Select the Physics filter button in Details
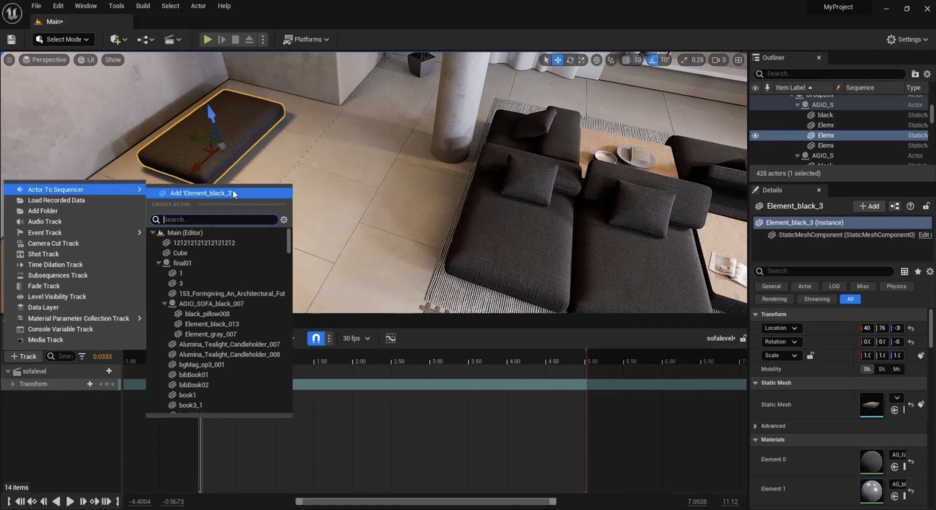Screen dimensions: 936x510 (x=896, y=287)
